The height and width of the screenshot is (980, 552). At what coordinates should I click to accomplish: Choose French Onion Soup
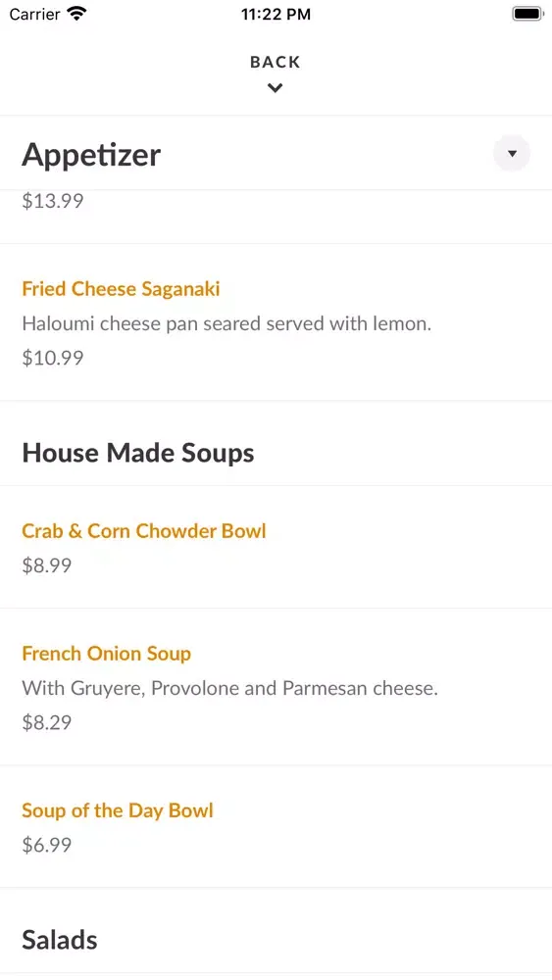point(106,653)
